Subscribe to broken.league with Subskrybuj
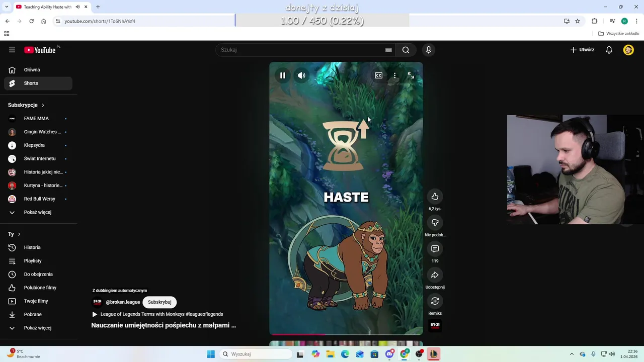 tap(159, 302)
